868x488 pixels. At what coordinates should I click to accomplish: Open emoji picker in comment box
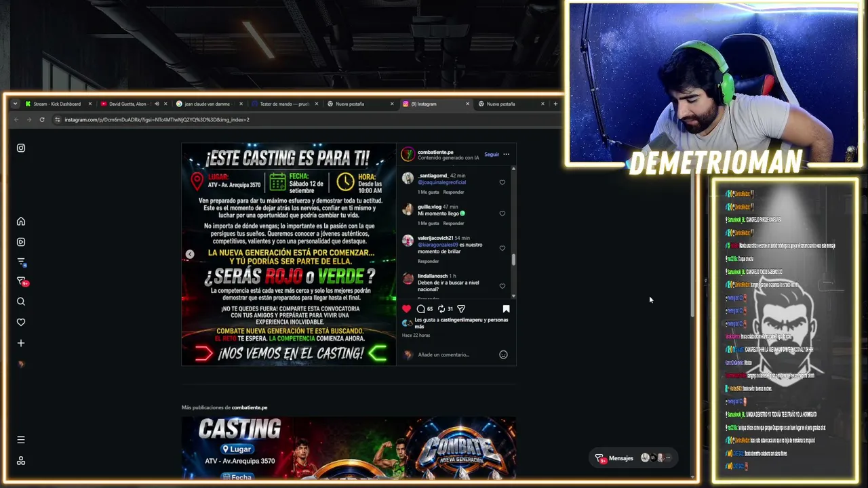[x=503, y=354]
